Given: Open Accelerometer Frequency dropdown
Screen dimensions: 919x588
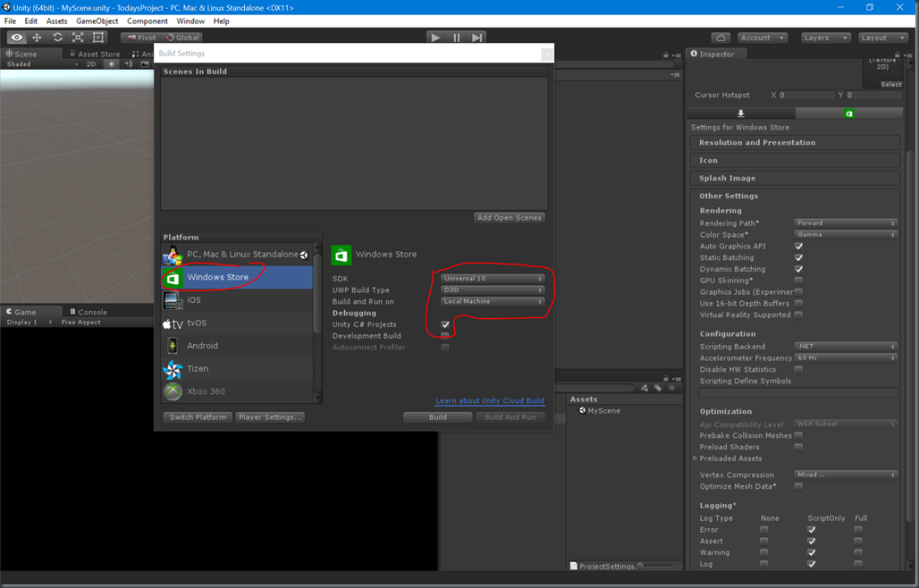Looking at the screenshot, I should (846, 357).
